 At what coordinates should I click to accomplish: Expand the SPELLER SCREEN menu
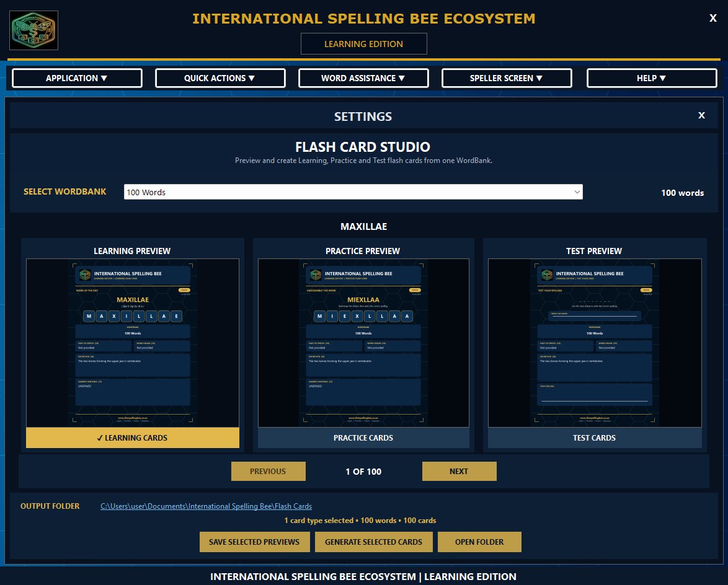tap(507, 78)
